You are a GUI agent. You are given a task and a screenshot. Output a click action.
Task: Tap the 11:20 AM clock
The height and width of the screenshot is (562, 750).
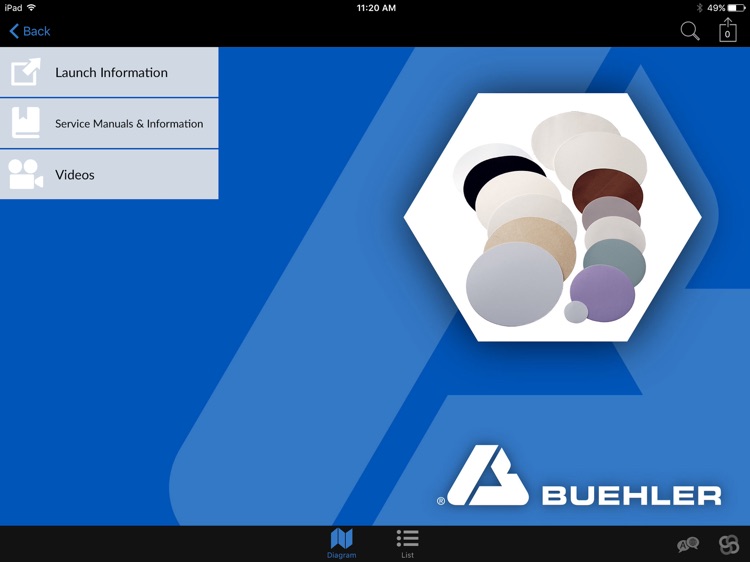point(376,8)
